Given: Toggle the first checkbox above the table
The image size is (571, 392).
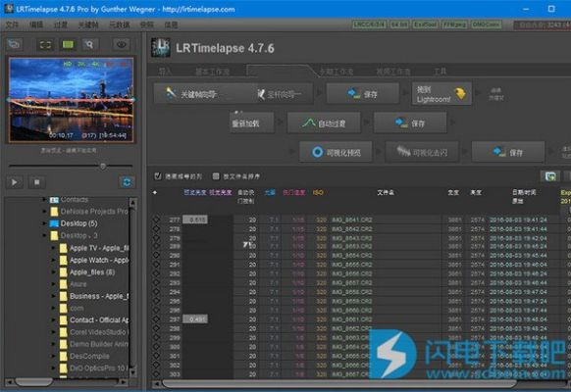Looking at the screenshot, I should [158, 176].
